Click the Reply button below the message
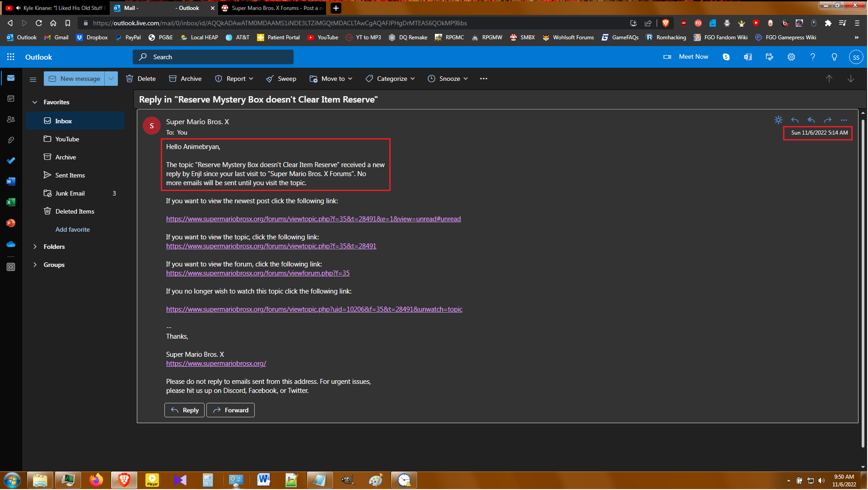This screenshot has width=868, height=490. pos(185,411)
